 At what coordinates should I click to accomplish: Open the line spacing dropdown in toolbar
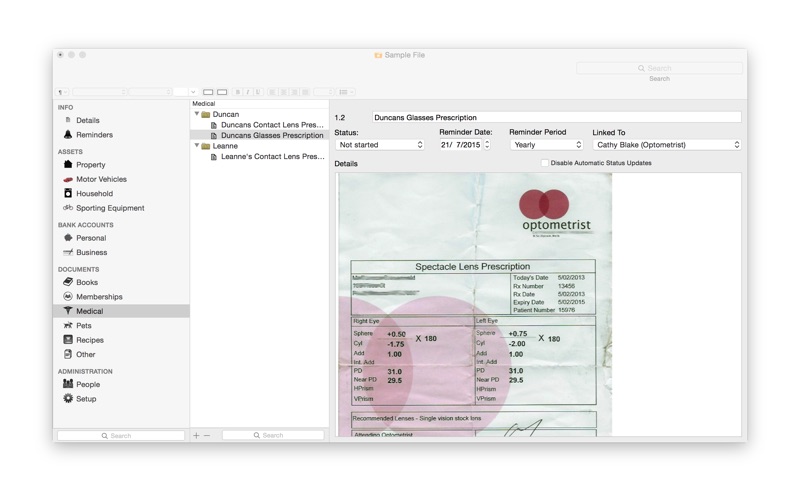tap(323, 92)
